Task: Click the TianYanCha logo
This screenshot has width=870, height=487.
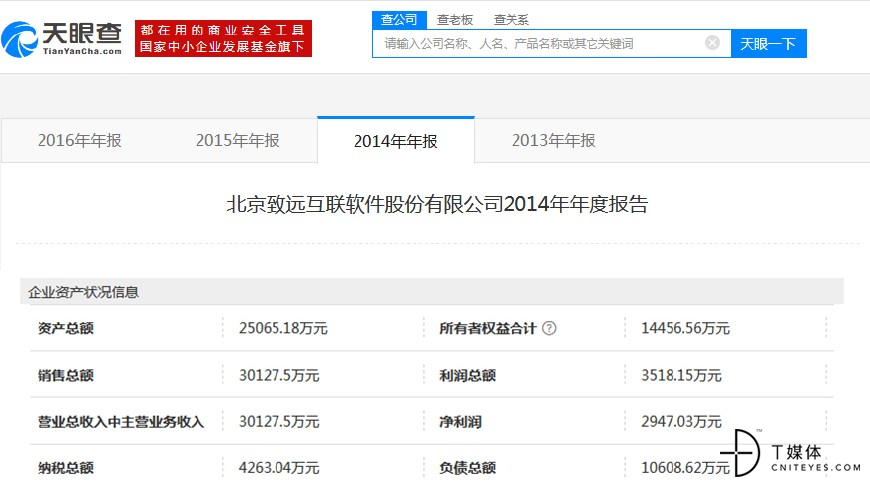Action: tap(62, 39)
